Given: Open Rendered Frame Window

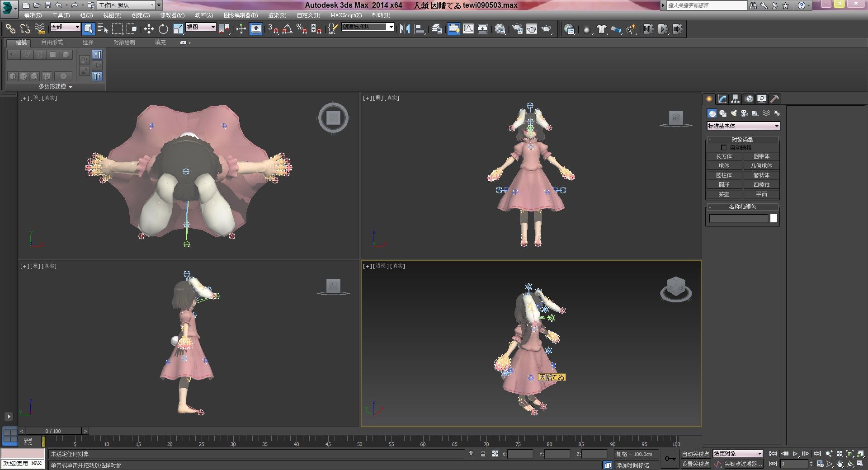Looking at the screenshot, I should tap(532, 29).
